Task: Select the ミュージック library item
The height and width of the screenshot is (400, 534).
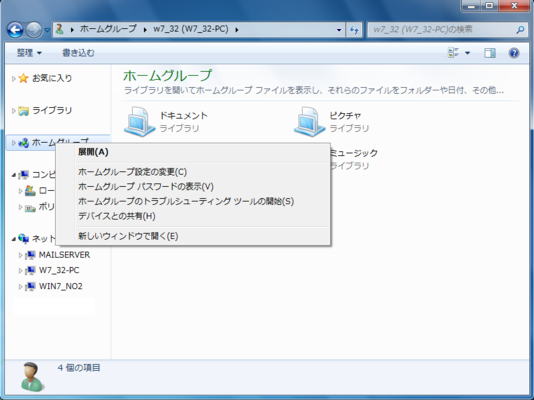Action: point(354,159)
